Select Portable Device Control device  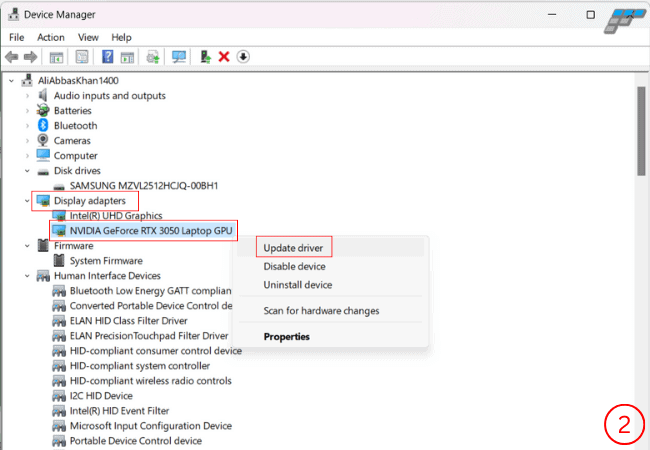pos(136,441)
